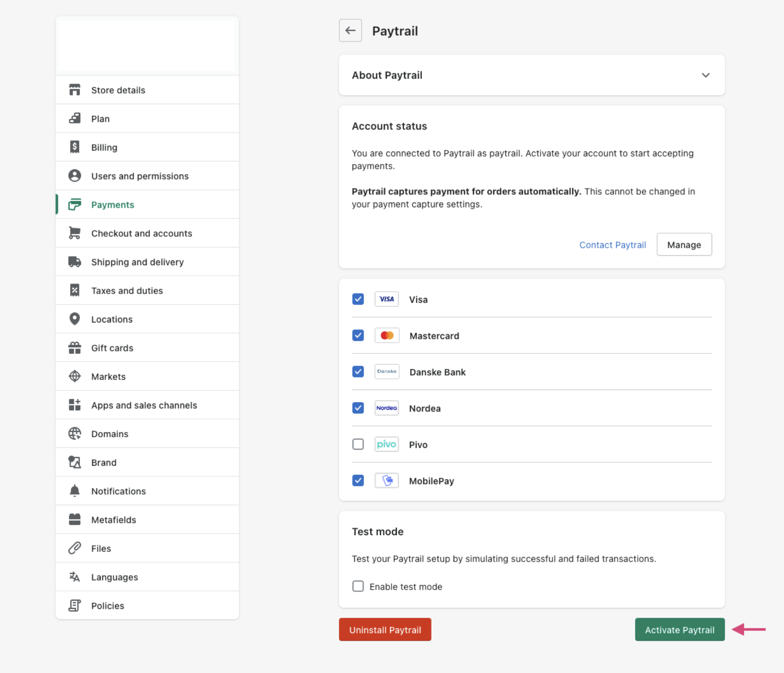
Task: Open Checkout and accounts settings
Action: pyautogui.click(x=141, y=233)
